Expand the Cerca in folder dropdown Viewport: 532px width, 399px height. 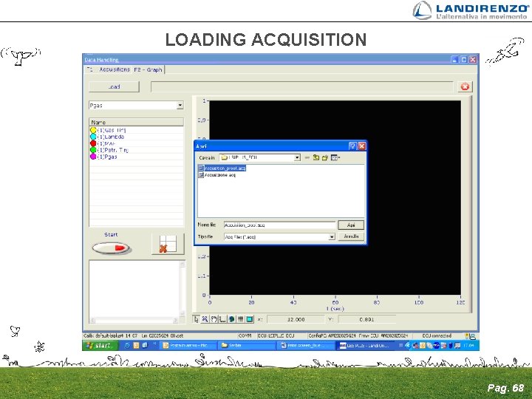(297, 157)
